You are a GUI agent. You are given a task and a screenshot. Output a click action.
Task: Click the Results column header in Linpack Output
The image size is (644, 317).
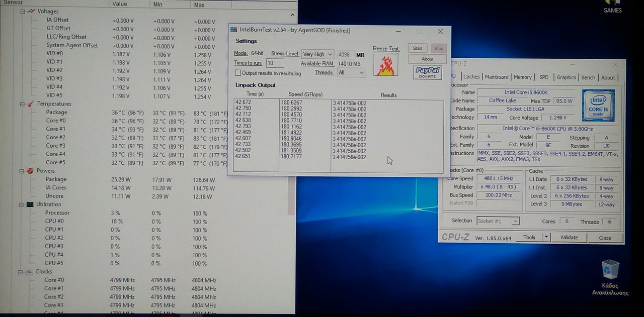coord(388,95)
